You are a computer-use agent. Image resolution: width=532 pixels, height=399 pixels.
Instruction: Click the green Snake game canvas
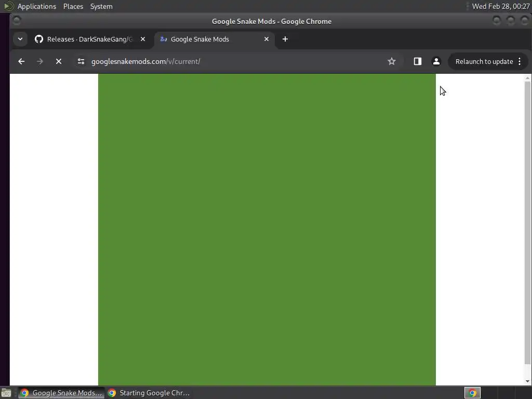coord(267,229)
